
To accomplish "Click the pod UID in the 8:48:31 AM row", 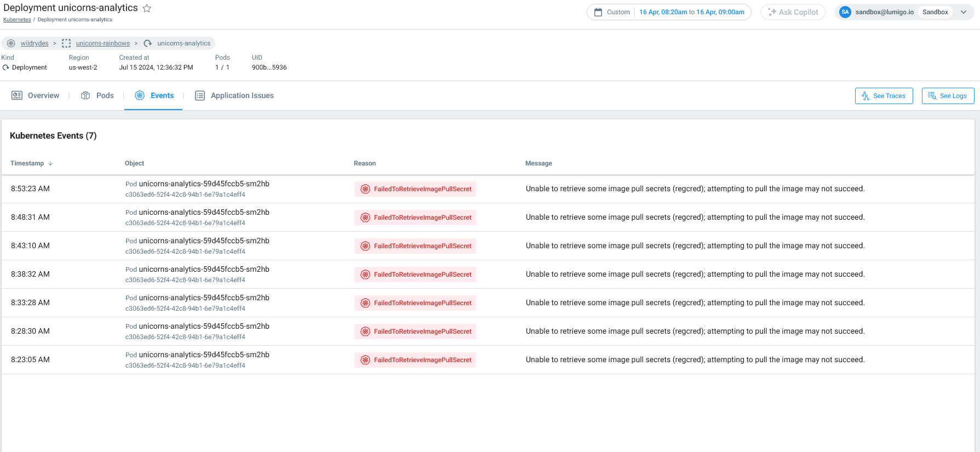I will [x=185, y=223].
